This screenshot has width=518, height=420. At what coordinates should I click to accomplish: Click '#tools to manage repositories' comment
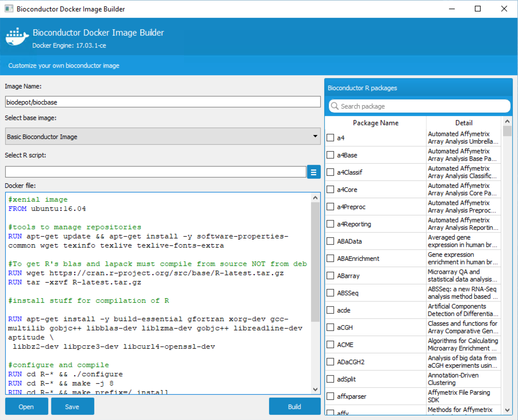[x=75, y=227]
